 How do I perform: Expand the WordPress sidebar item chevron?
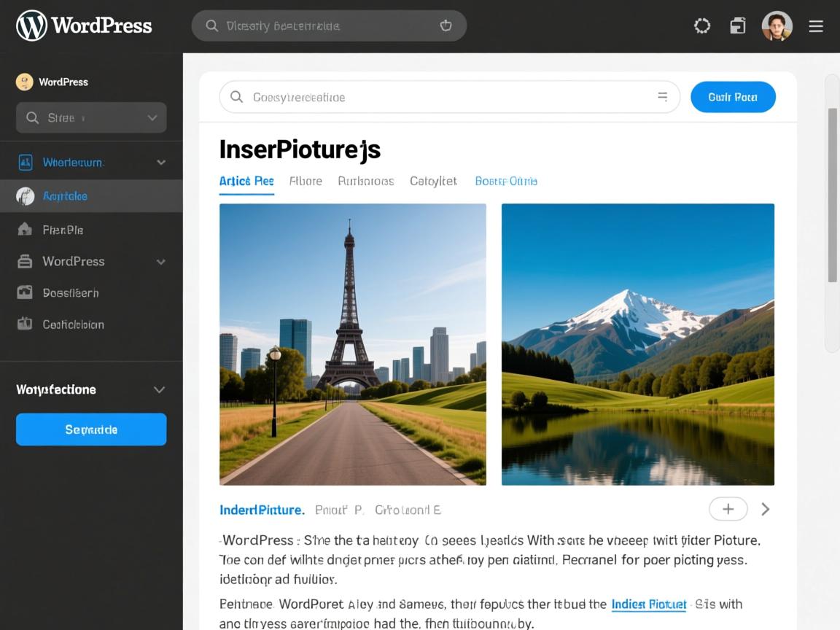[161, 262]
